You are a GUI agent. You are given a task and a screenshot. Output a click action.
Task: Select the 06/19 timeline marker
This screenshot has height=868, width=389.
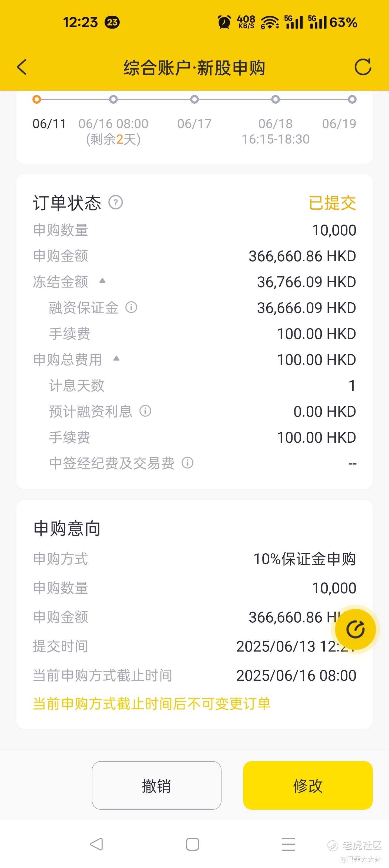352,99
